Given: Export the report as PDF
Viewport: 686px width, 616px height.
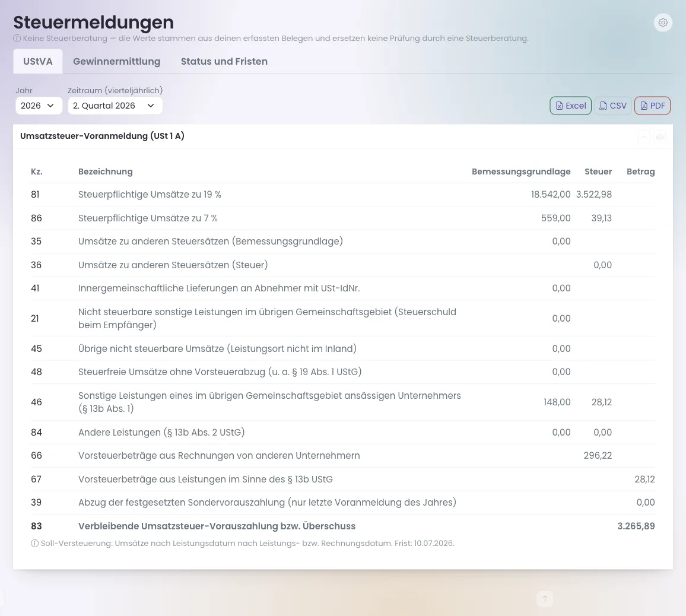Looking at the screenshot, I should click(x=652, y=106).
